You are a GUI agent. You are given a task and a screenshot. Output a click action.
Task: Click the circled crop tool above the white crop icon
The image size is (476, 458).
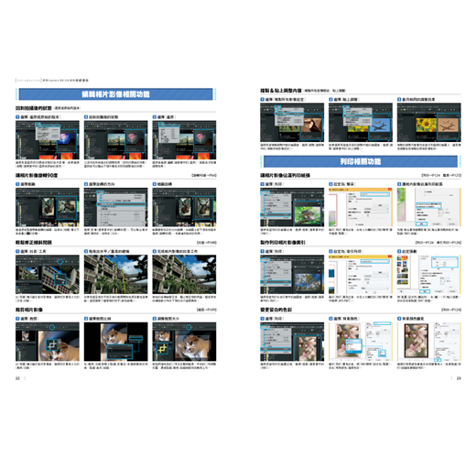(x=52, y=327)
